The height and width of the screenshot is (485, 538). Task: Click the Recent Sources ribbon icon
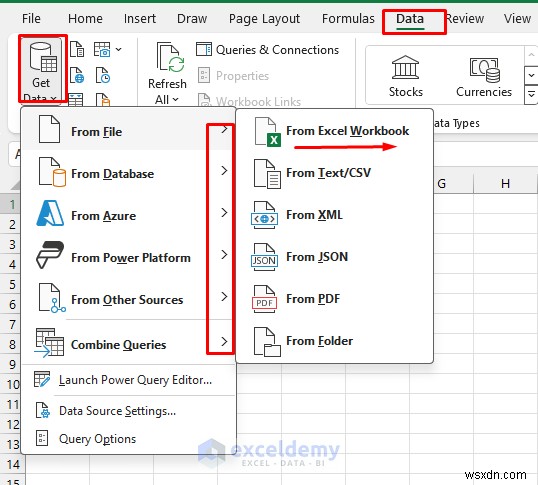tap(102, 75)
